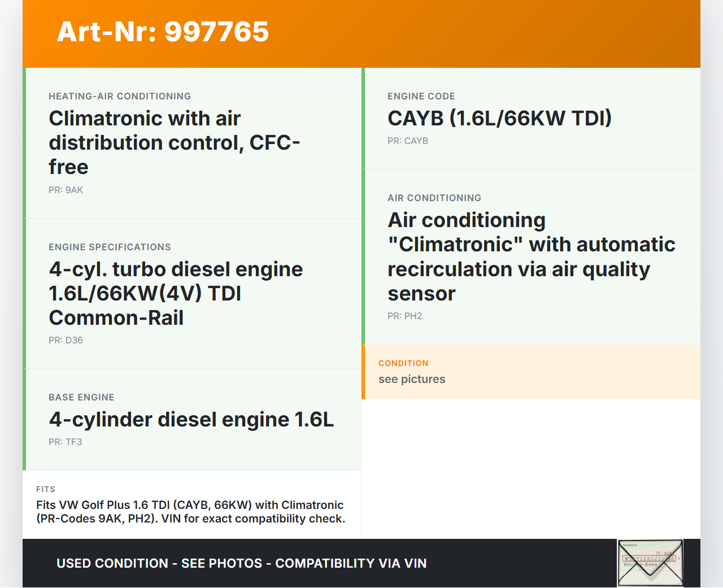The height and width of the screenshot is (588, 723).
Task: Click the PR: PH2 code label
Action: [404, 316]
